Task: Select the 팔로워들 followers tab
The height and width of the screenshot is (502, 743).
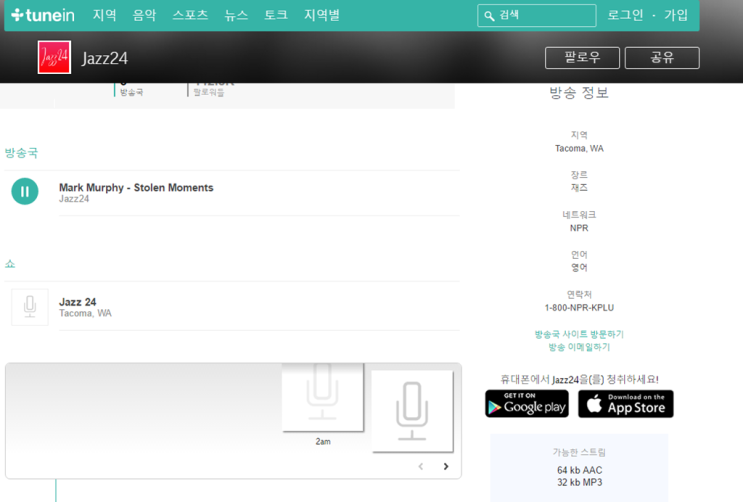Action: pos(209,90)
